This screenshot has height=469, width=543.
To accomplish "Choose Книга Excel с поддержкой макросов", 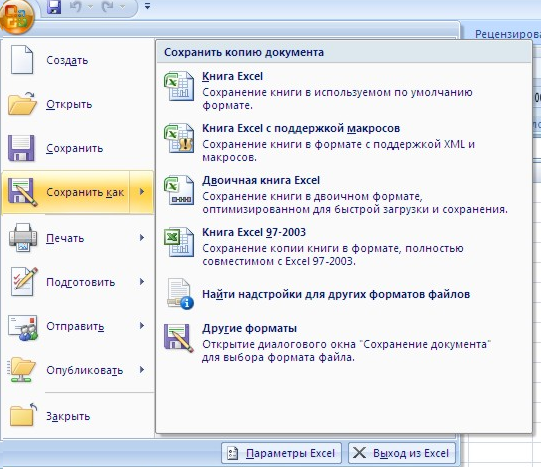I will pyautogui.click(x=344, y=142).
